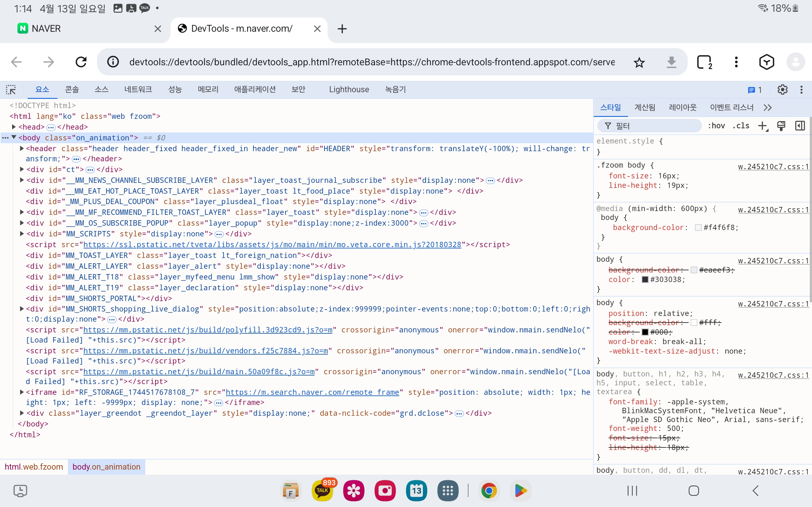This screenshot has height=507, width=812.
Task: Bookmark this page with star icon
Action: click(639, 62)
